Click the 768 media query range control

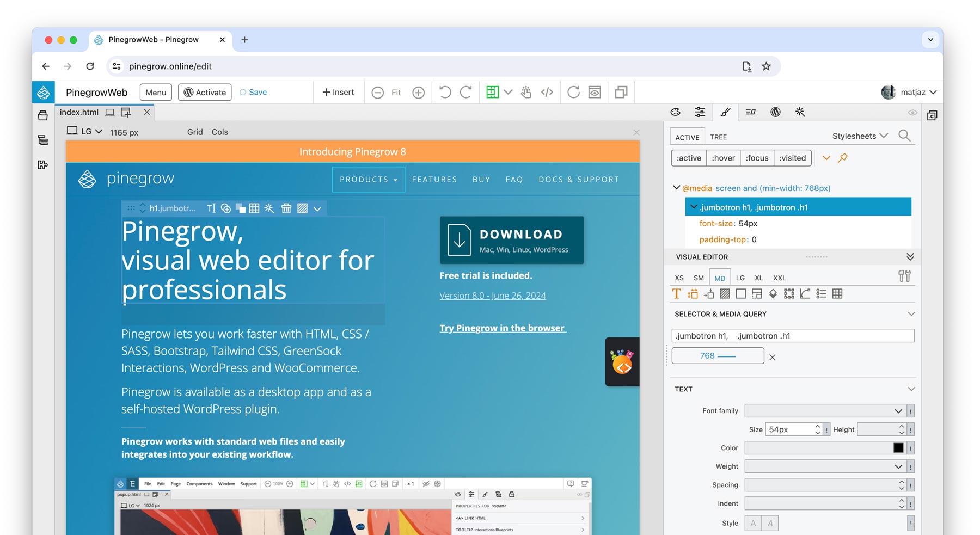click(x=718, y=356)
